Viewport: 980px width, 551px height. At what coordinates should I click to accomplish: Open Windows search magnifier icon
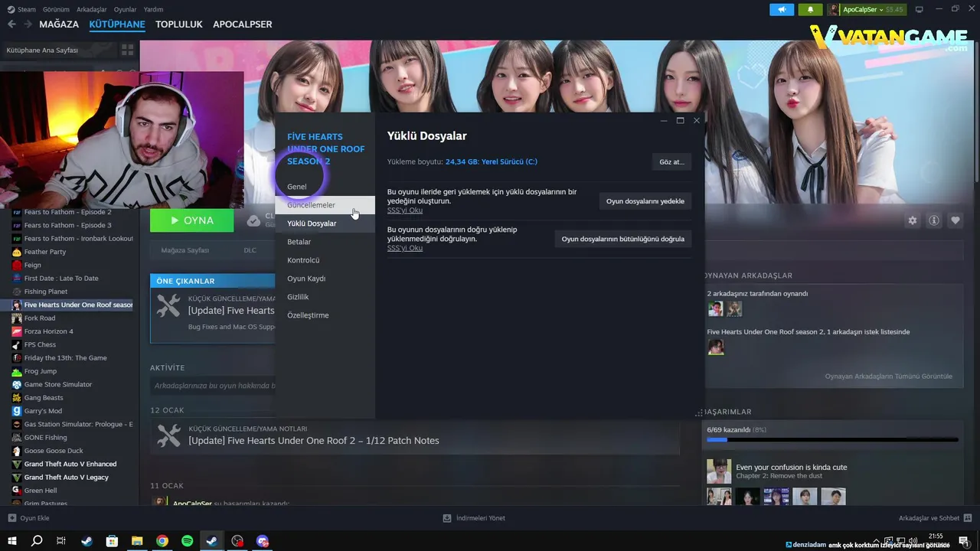pyautogui.click(x=37, y=541)
